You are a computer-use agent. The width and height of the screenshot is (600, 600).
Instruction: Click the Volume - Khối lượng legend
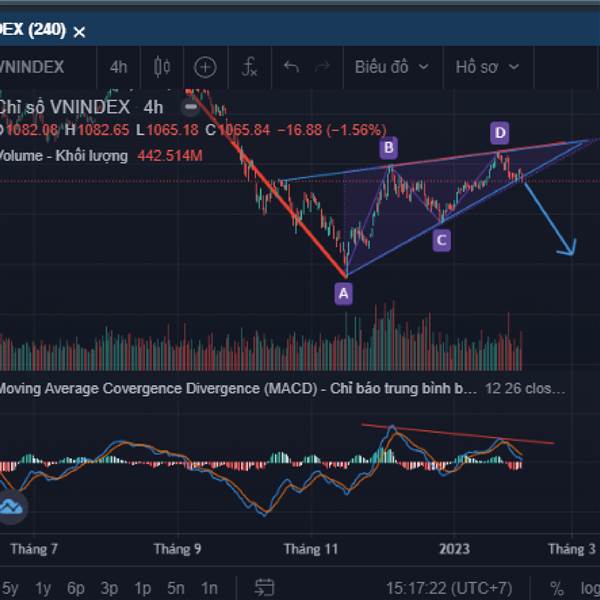point(64,156)
